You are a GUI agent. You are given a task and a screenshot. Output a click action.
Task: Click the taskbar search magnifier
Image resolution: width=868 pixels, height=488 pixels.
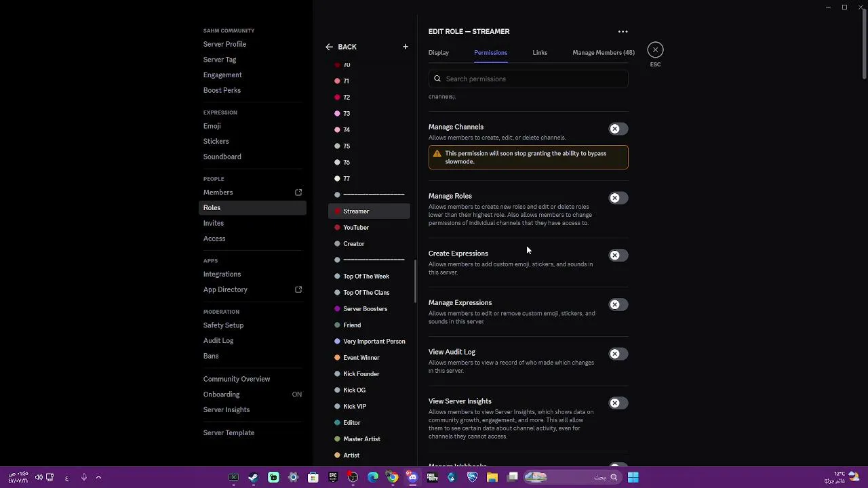614,477
